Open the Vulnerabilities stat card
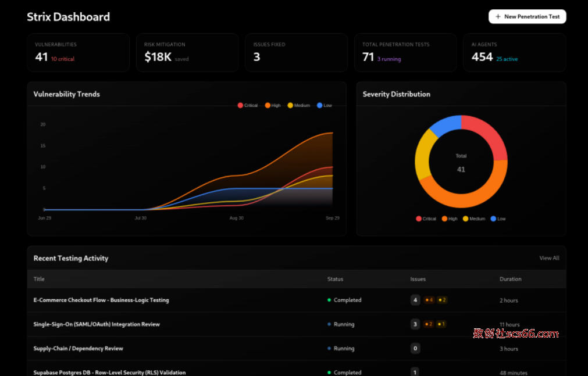 coord(78,52)
